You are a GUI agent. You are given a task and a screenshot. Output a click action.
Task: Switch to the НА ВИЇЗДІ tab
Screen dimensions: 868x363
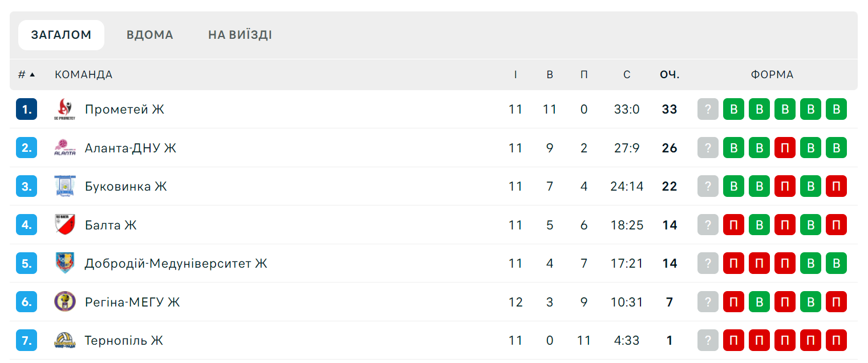coord(240,35)
